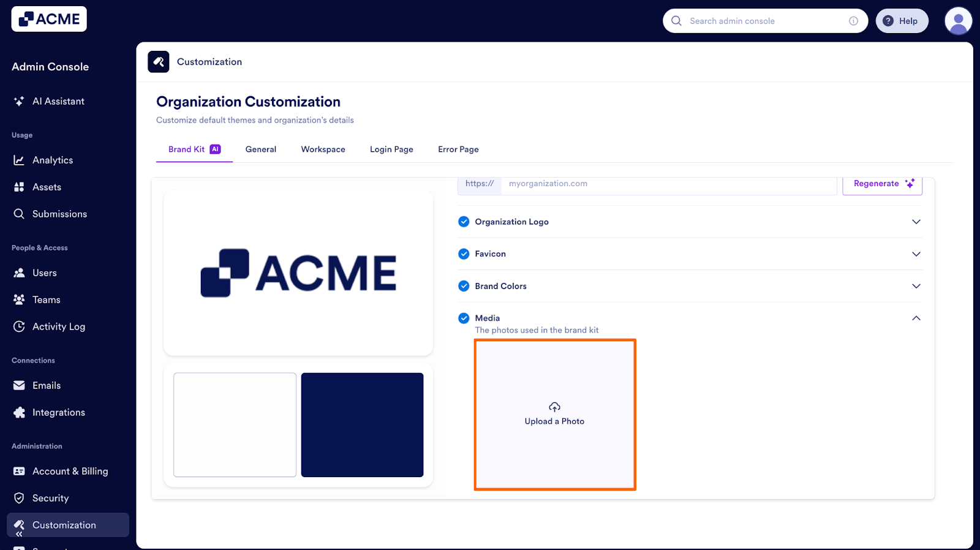Image resolution: width=980 pixels, height=550 pixels.
Task: Click the Teams group icon
Action: [x=19, y=299]
